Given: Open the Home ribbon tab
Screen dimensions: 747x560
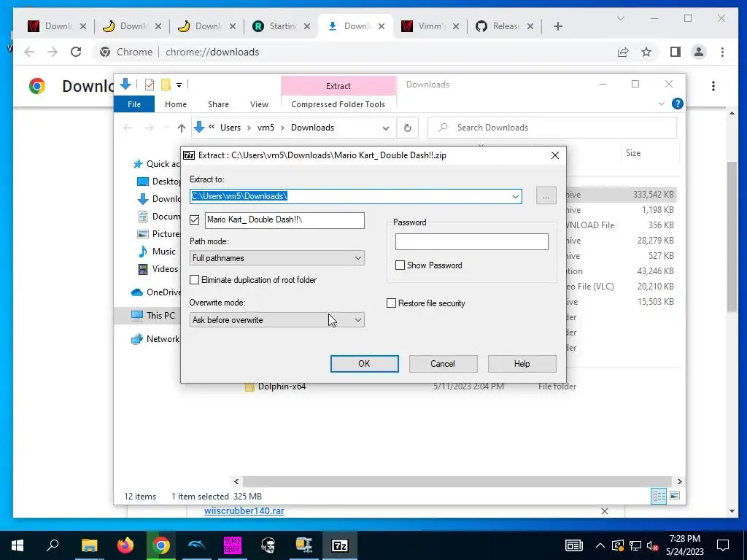Looking at the screenshot, I should pos(176,104).
